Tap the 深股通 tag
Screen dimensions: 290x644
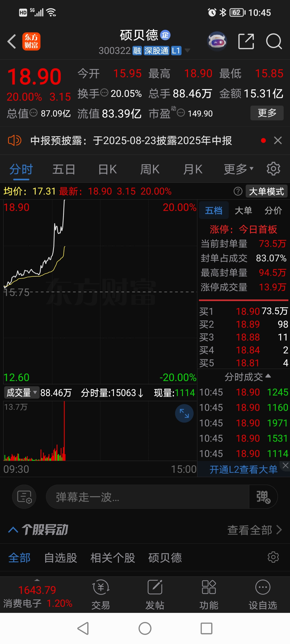(x=157, y=51)
